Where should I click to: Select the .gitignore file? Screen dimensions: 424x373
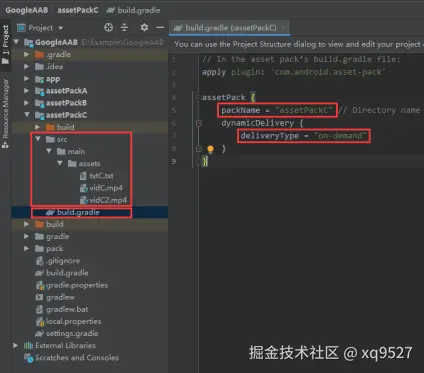pyautogui.click(x=58, y=261)
